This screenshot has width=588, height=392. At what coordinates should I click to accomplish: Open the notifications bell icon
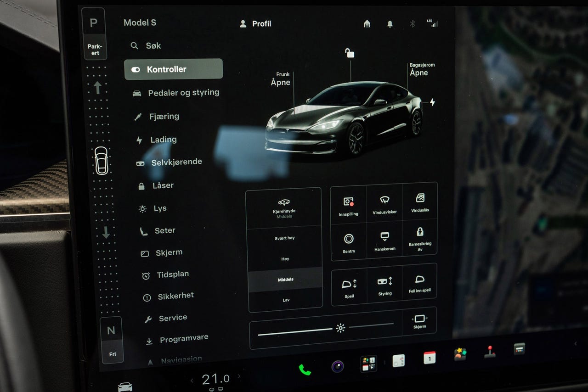390,24
